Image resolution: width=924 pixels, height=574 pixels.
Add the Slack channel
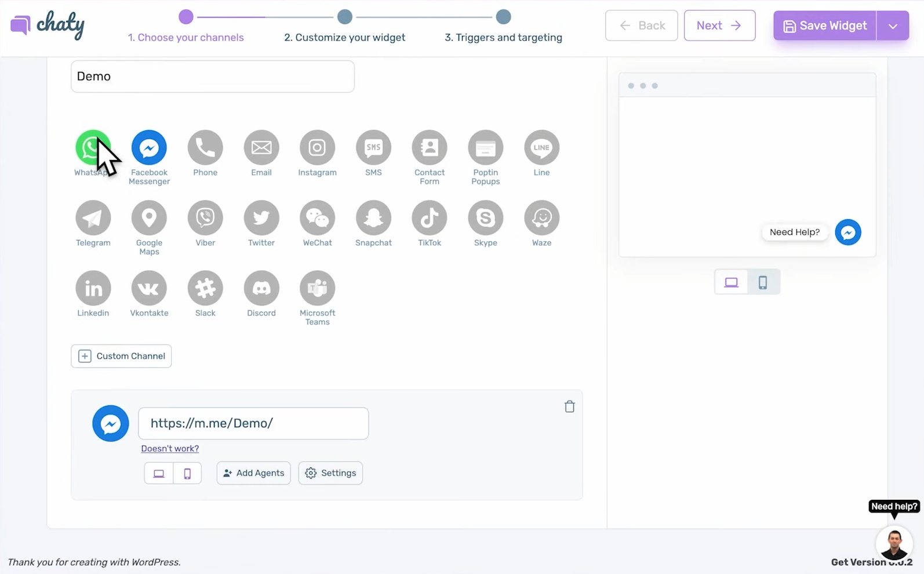[x=205, y=288]
